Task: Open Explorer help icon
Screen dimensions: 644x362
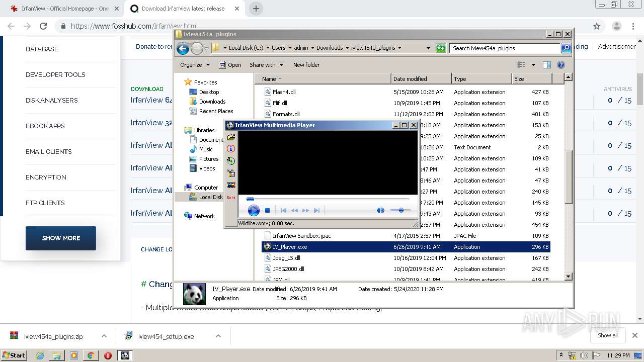Action: pos(561,65)
